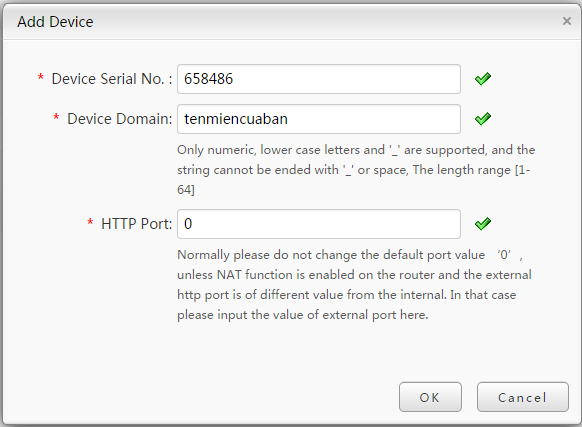Click the red asterisk before Device Serial No.

41,77
